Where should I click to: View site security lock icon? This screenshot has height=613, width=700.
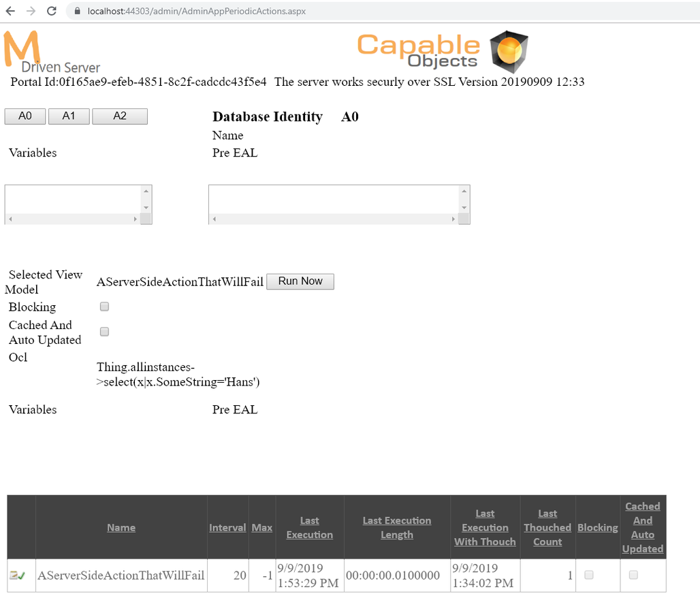[77, 11]
